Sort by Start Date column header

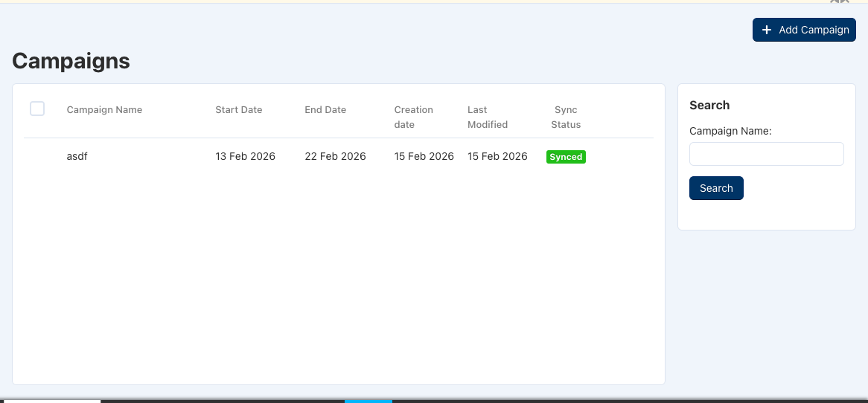238,110
